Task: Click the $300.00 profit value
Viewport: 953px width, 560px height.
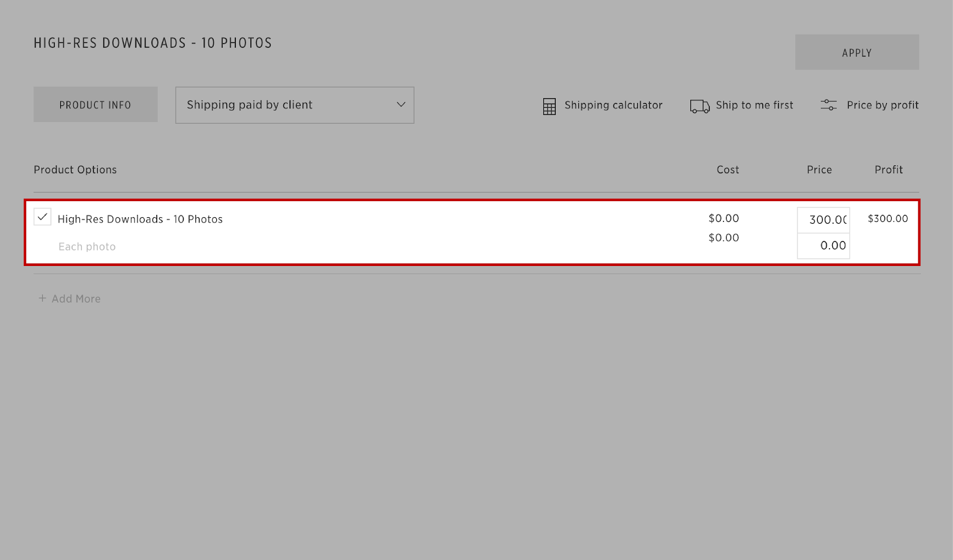Action: tap(887, 218)
